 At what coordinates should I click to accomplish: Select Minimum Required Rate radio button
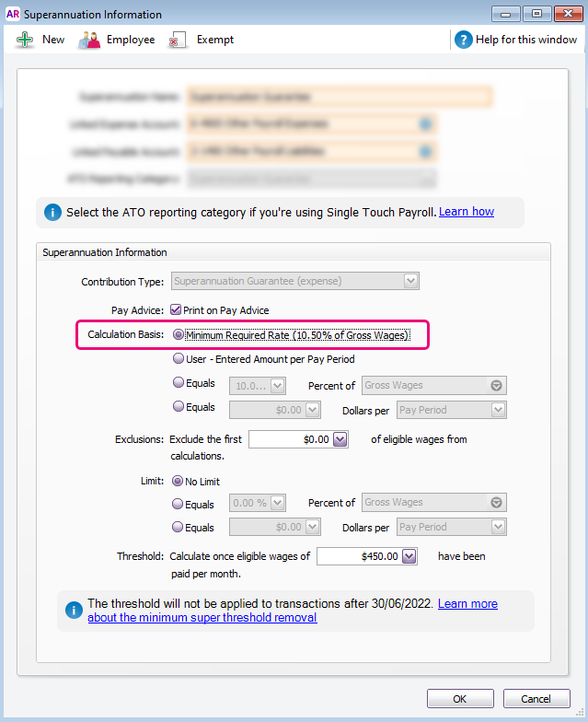179,335
